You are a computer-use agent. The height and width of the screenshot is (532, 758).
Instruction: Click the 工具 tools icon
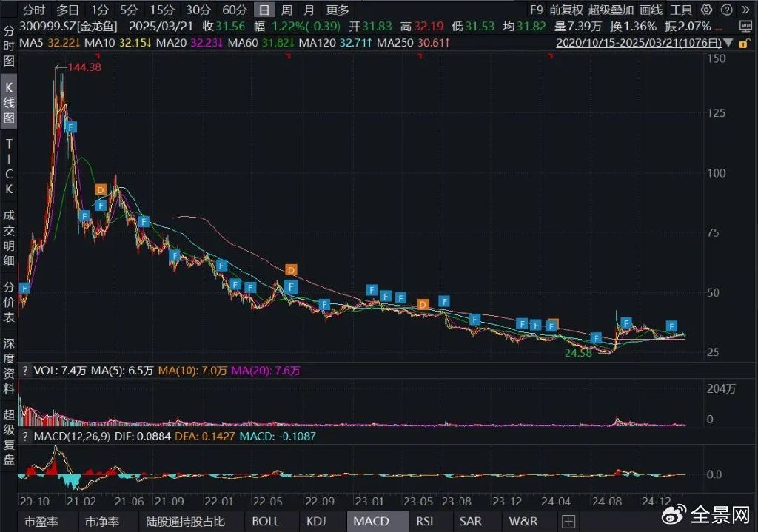coord(682,10)
